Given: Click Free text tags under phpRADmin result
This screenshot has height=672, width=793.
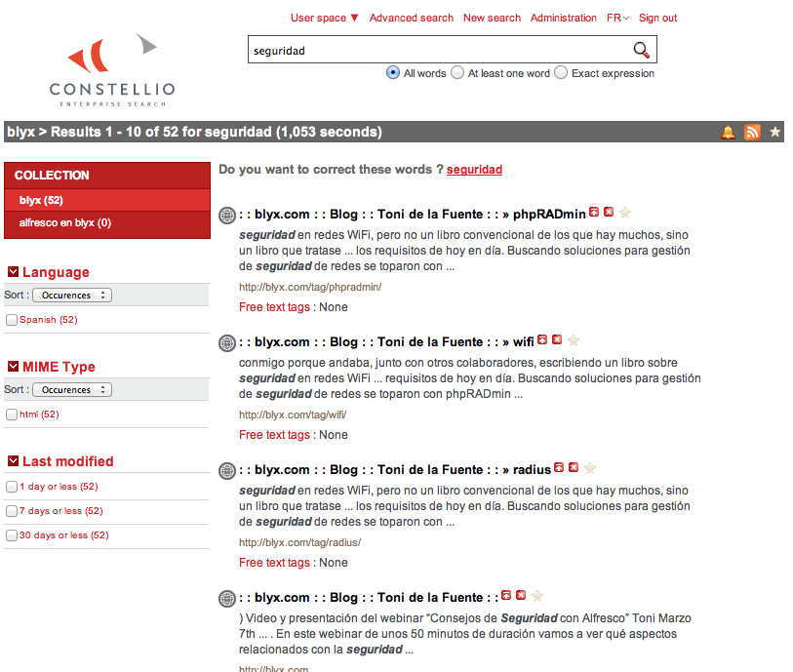Looking at the screenshot, I should [274, 307].
